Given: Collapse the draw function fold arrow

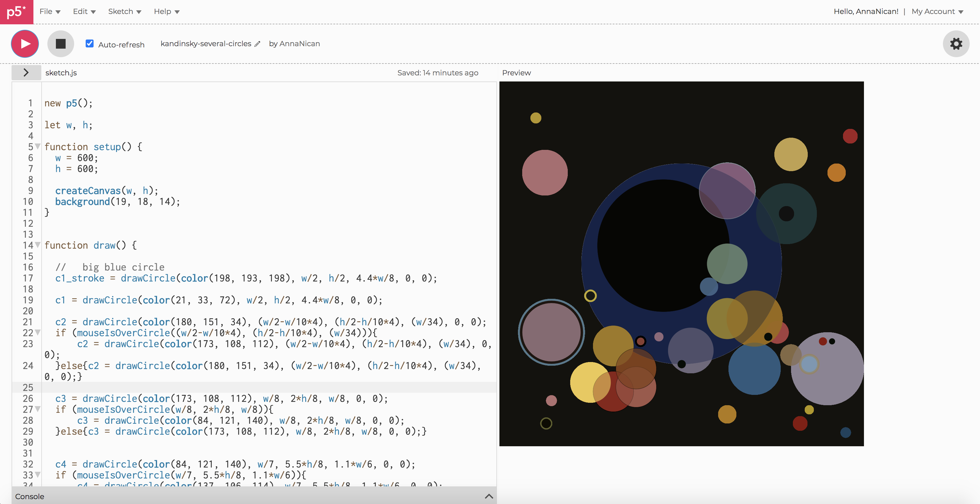Looking at the screenshot, I should (x=38, y=245).
